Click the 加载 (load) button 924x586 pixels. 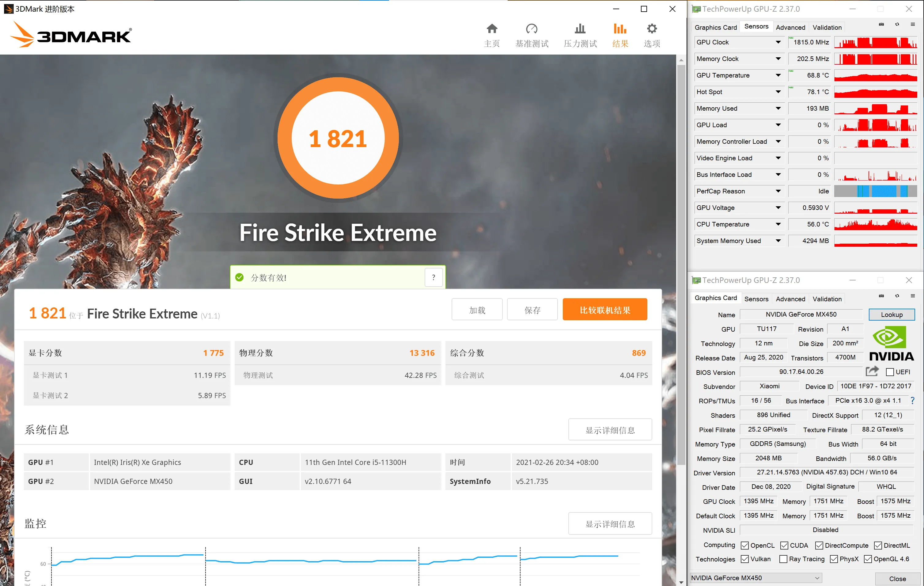point(477,309)
